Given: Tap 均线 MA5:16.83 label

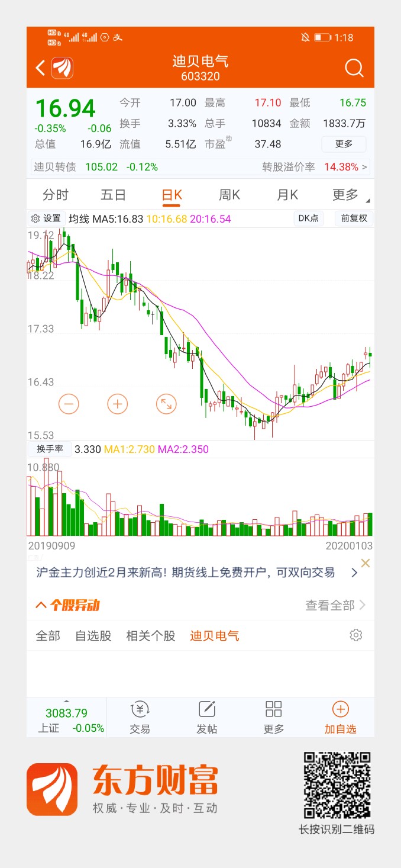Looking at the screenshot, I should (x=106, y=219).
